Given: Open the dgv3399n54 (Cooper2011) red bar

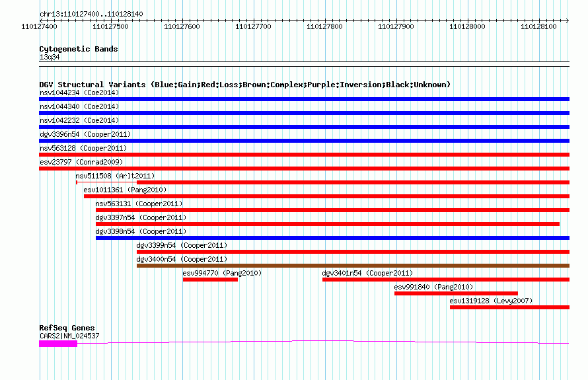Looking at the screenshot, I should click(353, 252).
